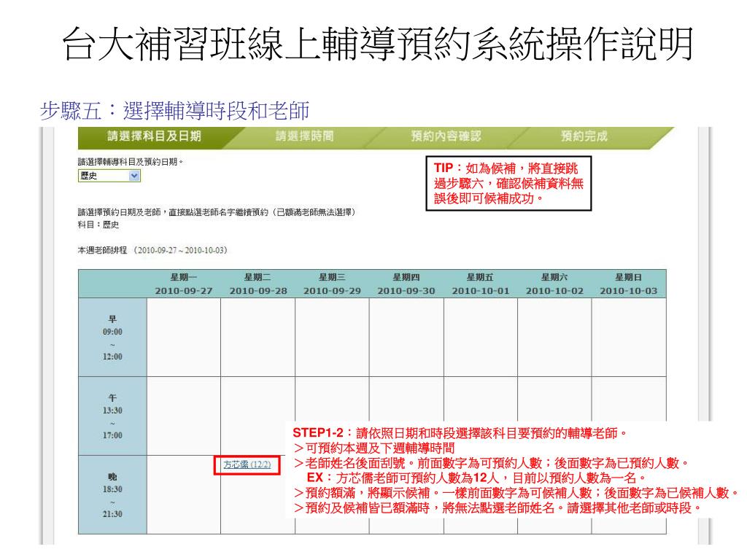Click the Monday evening schedule cell

tap(183, 495)
